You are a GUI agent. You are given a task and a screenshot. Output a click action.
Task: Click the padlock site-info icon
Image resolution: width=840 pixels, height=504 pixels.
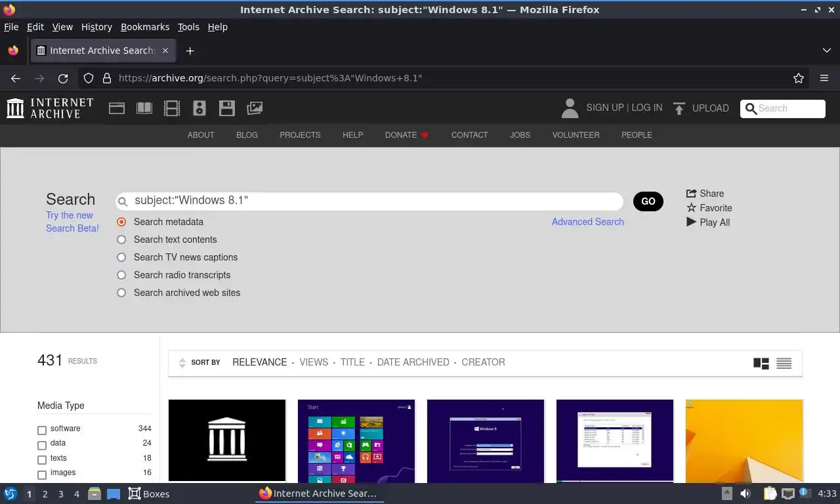tap(107, 78)
